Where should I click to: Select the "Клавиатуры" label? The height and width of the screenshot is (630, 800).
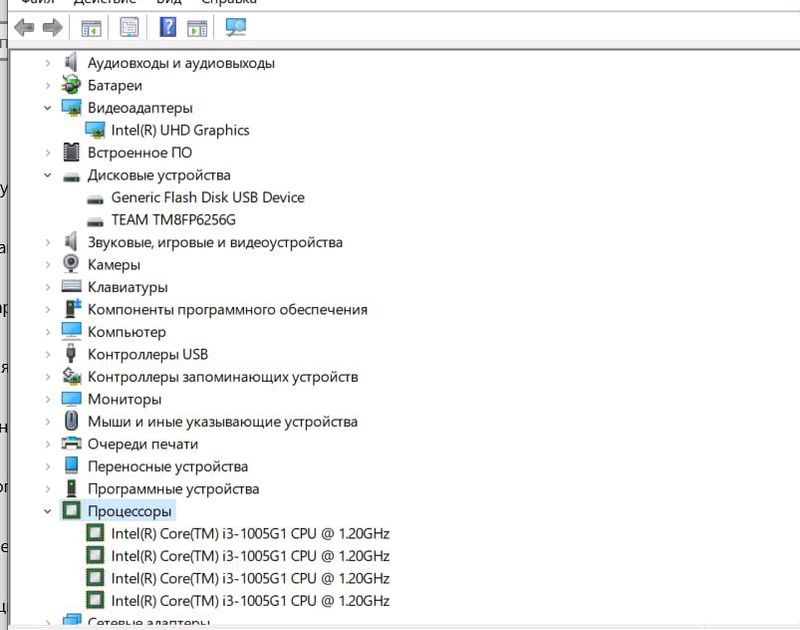(128, 288)
